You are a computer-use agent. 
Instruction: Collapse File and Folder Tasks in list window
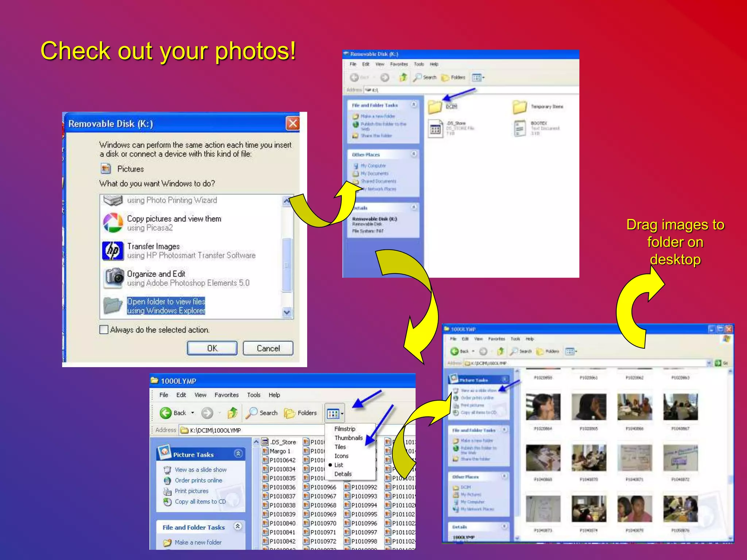pos(237,526)
